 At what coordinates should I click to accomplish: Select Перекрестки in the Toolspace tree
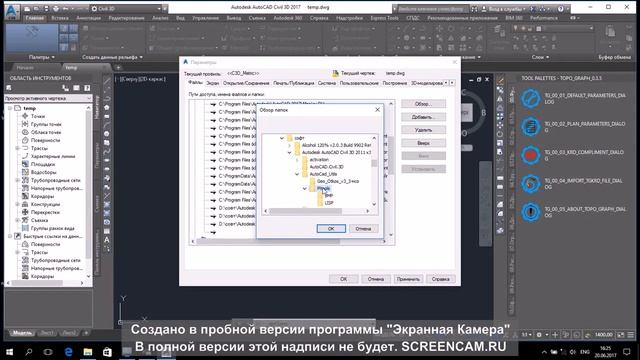click(x=45, y=212)
